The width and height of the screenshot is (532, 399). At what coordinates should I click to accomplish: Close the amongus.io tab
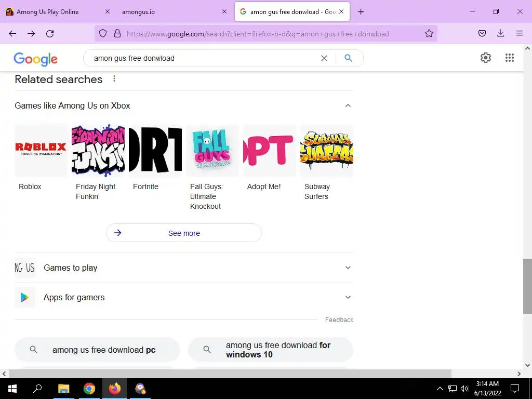coord(224,11)
